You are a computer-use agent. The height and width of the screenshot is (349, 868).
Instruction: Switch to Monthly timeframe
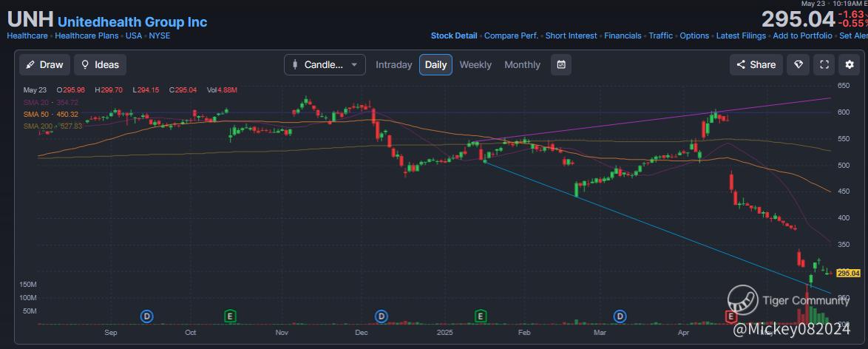coord(522,65)
